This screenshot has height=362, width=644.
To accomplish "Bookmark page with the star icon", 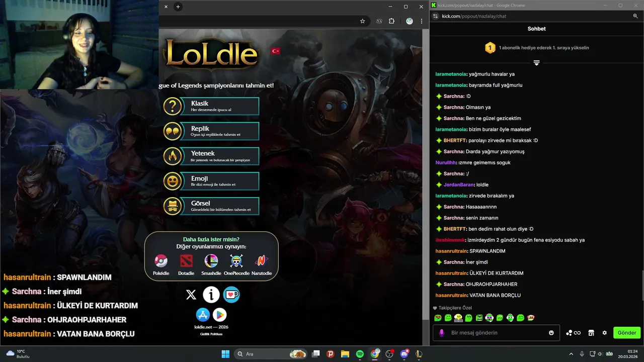I will (x=362, y=21).
